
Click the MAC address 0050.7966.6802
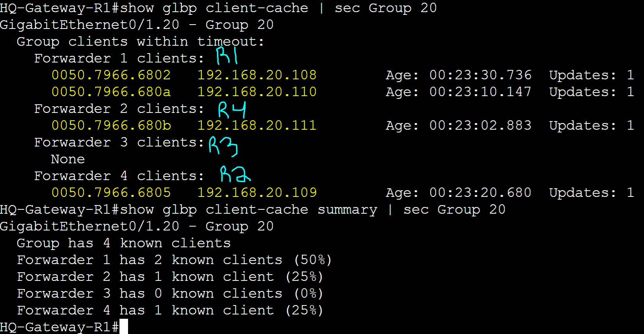click(x=111, y=75)
